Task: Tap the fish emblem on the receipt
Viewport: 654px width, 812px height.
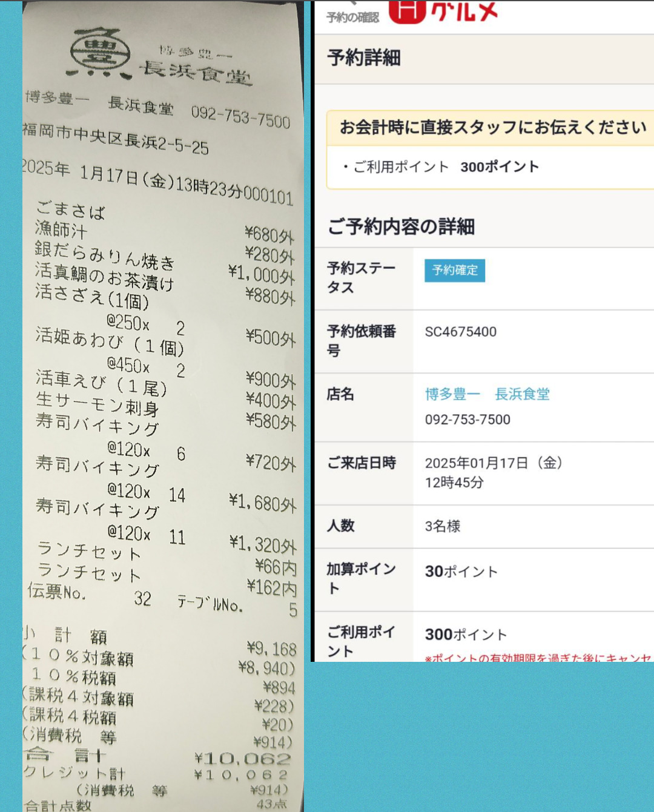Action: pyautogui.click(x=99, y=56)
